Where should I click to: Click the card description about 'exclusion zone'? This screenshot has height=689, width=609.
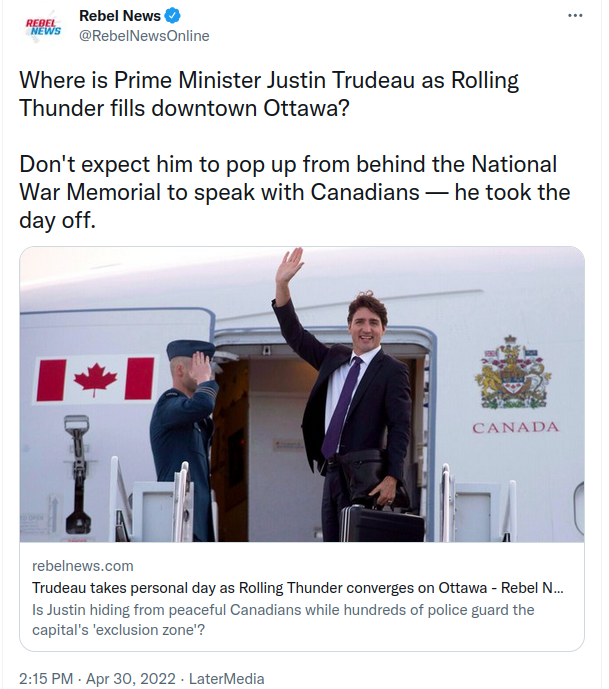coord(283,620)
